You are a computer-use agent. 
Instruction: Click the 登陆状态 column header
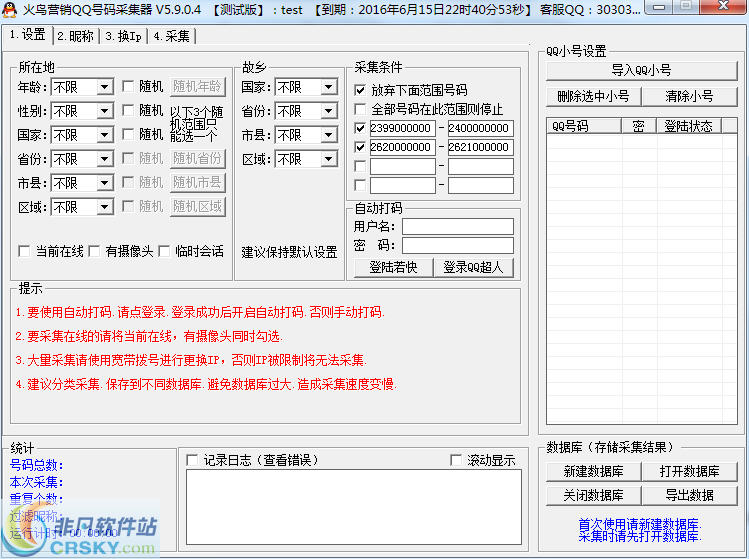pos(688,126)
